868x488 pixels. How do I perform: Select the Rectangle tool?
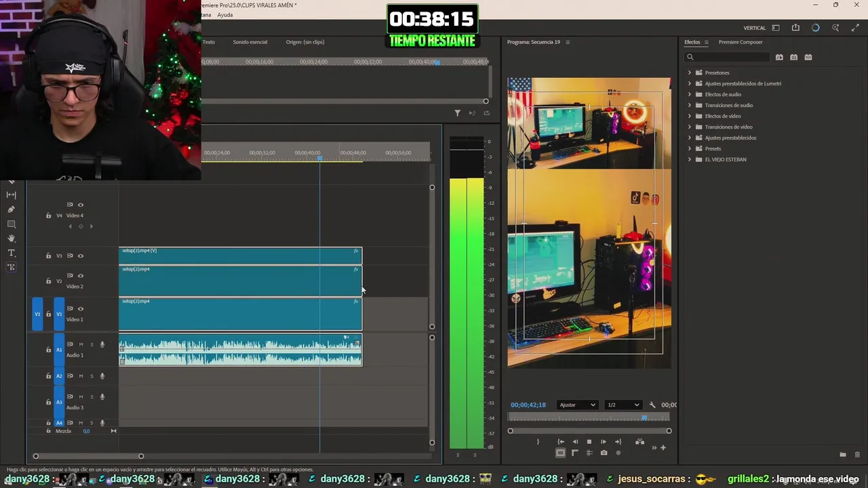pos(11,224)
